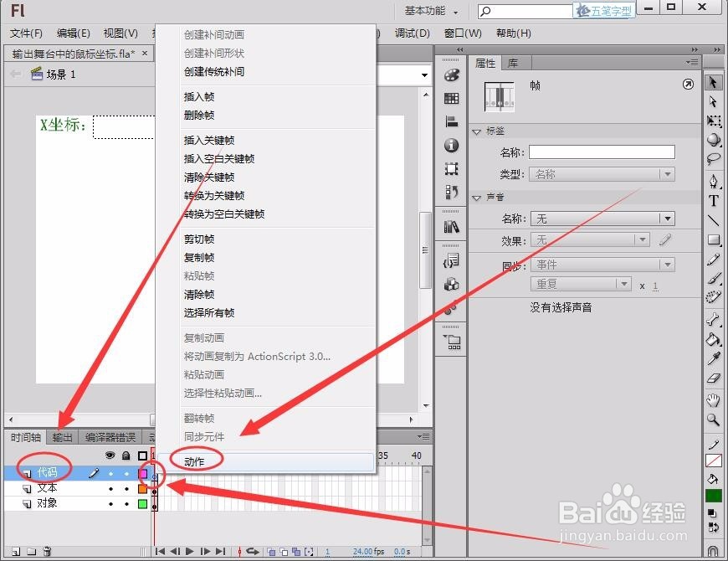Open the Components panel icon
728x561 pixels.
[x=451, y=284]
